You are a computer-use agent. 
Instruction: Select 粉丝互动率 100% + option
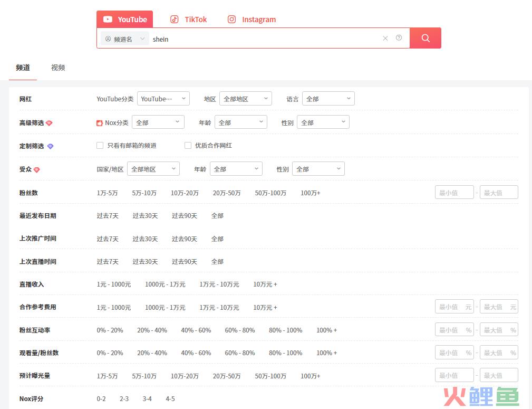327,330
